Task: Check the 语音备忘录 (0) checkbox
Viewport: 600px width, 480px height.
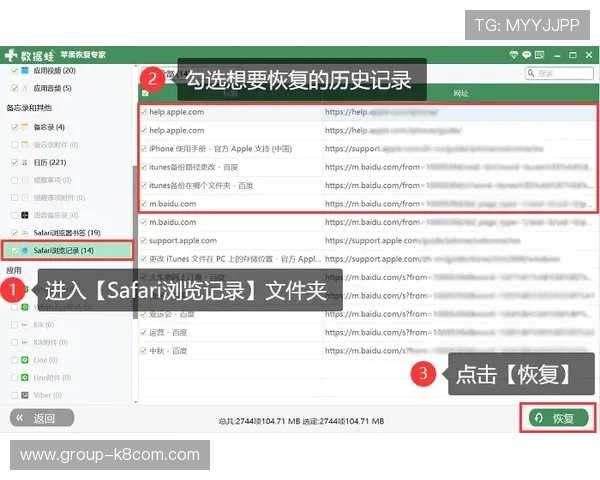Action: pyautogui.click(x=15, y=215)
